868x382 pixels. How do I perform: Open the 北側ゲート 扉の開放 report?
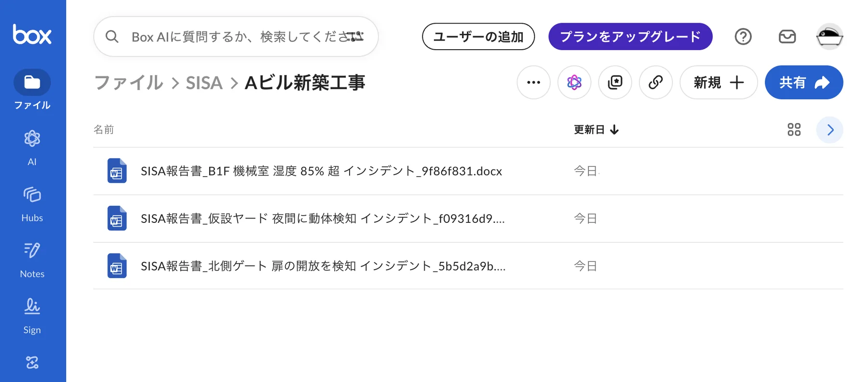point(323,266)
